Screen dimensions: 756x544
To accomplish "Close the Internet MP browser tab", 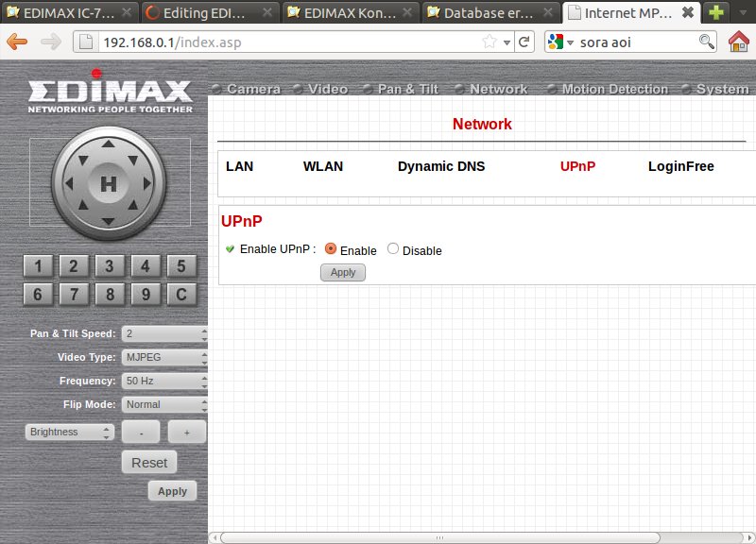I will [x=688, y=12].
